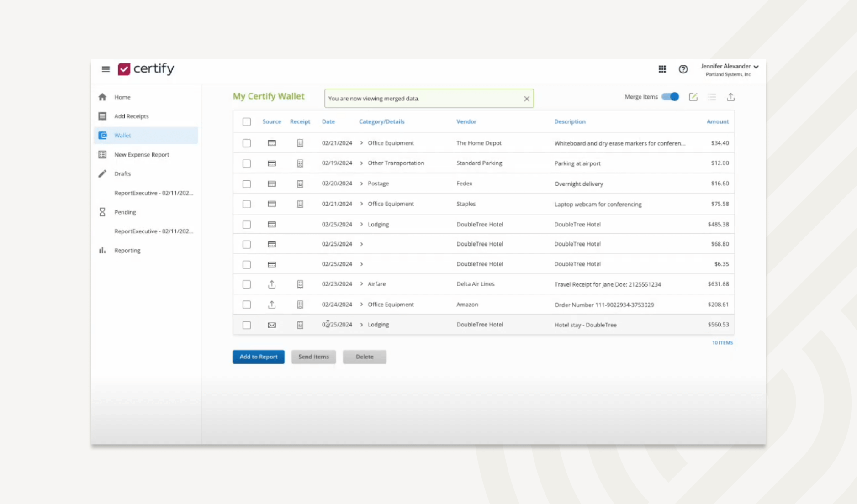Screen dimensions: 857x504
Task: Expand details for $485.38 Lodging expense
Action: [361, 224]
